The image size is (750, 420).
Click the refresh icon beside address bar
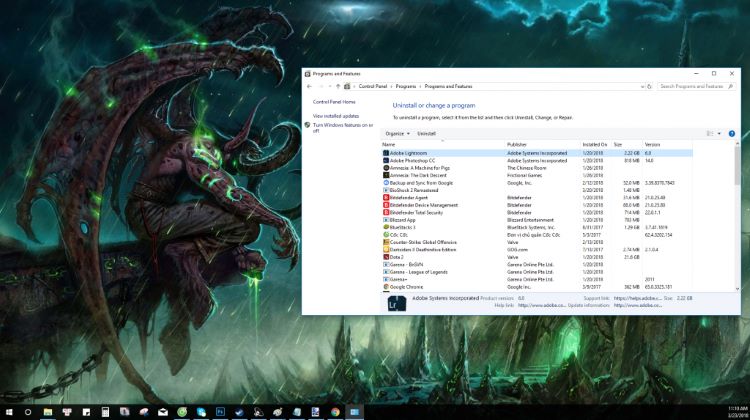(649, 87)
